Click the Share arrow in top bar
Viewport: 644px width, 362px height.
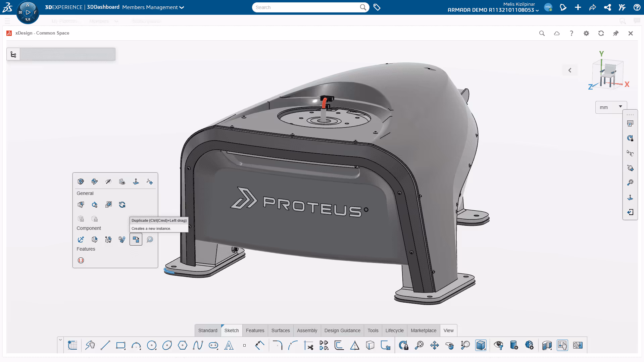pos(593,7)
